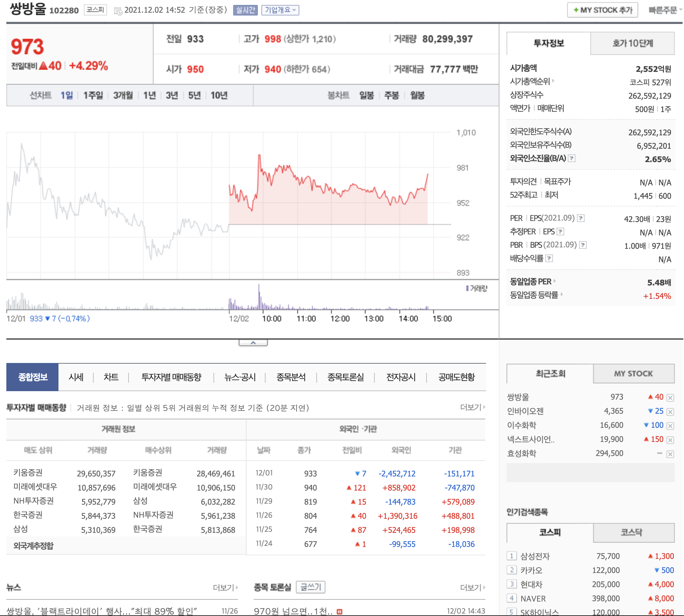Click 글쓰기 button in 종목 토론실
This screenshot has width=684, height=616.
click(x=310, y=587)
